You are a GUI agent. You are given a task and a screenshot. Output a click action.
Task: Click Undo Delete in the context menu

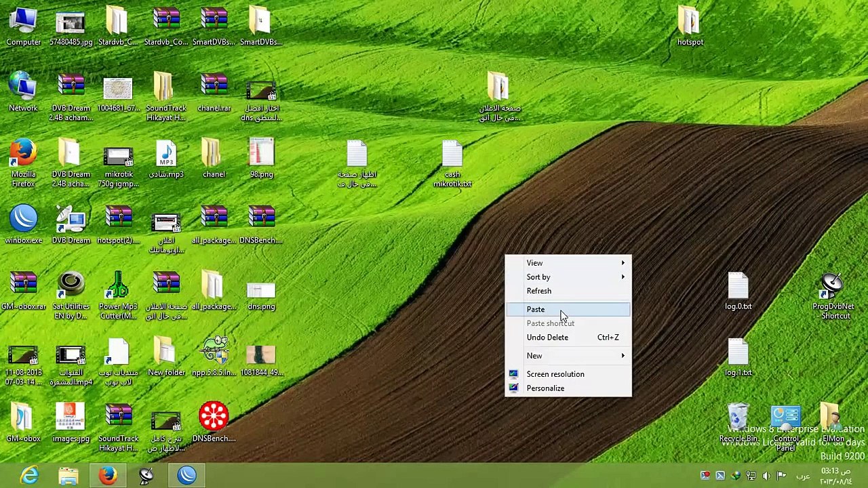point(547,338)
